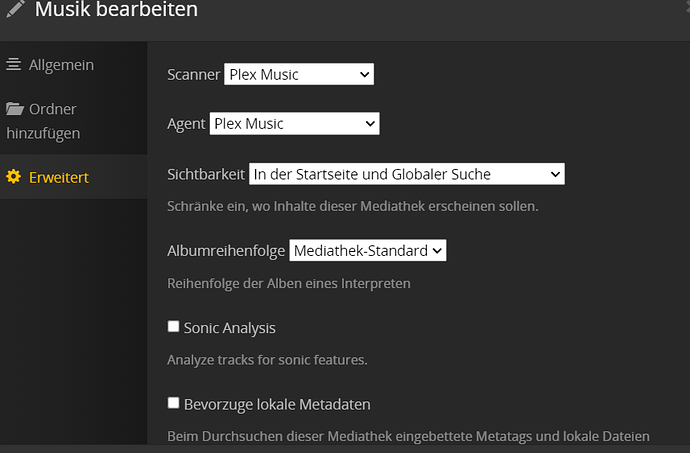Screen dimensions: 690x453
Task: Open the Agent dropdown showing Plex Music
Action: click(294, 124)
